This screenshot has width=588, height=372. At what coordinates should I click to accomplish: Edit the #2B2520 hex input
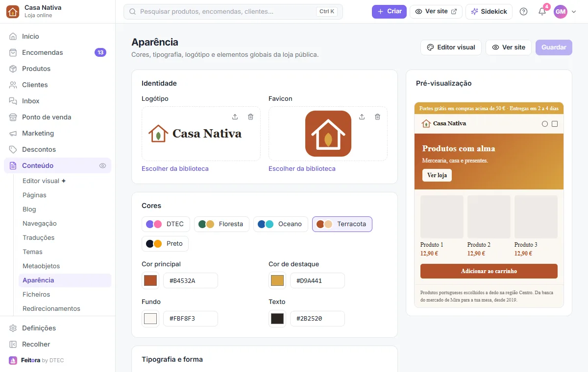click(318, 318)
